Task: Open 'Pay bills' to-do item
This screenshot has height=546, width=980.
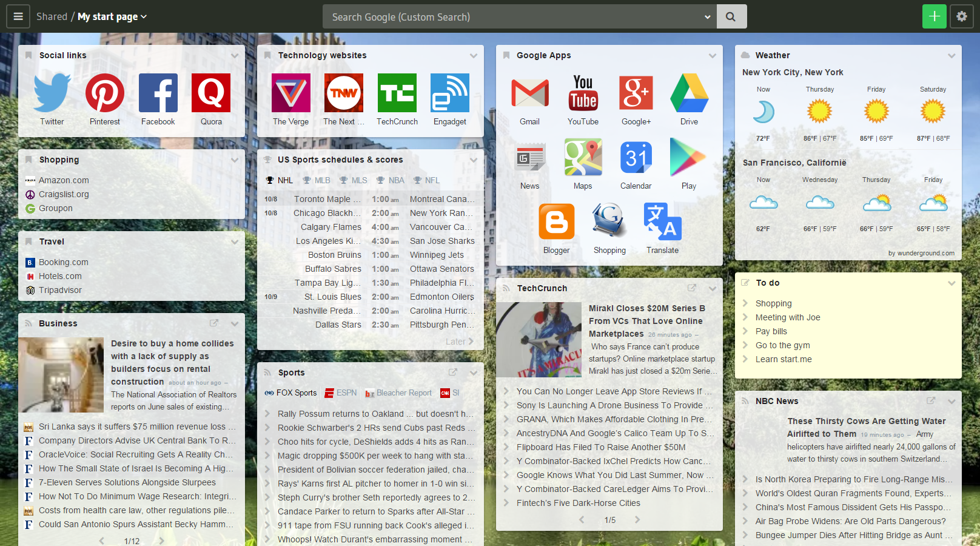Action: [771, 331]
